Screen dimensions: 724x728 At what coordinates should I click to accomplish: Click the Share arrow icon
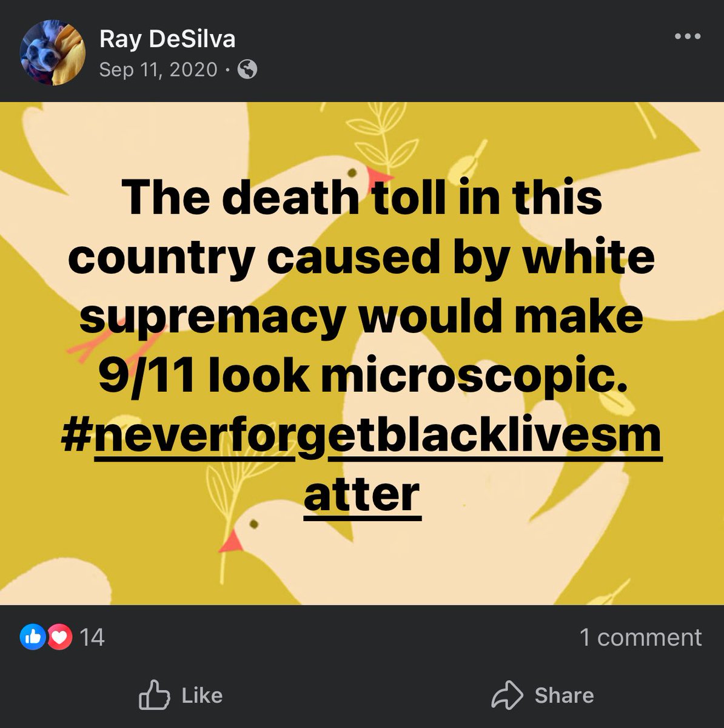pos(507,695)
